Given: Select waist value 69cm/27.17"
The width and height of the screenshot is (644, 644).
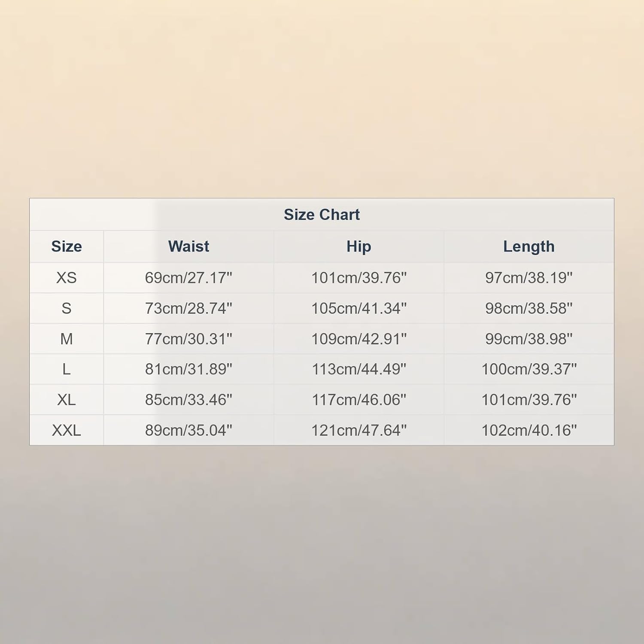Looking at the screenshot, I should (188, 278).
